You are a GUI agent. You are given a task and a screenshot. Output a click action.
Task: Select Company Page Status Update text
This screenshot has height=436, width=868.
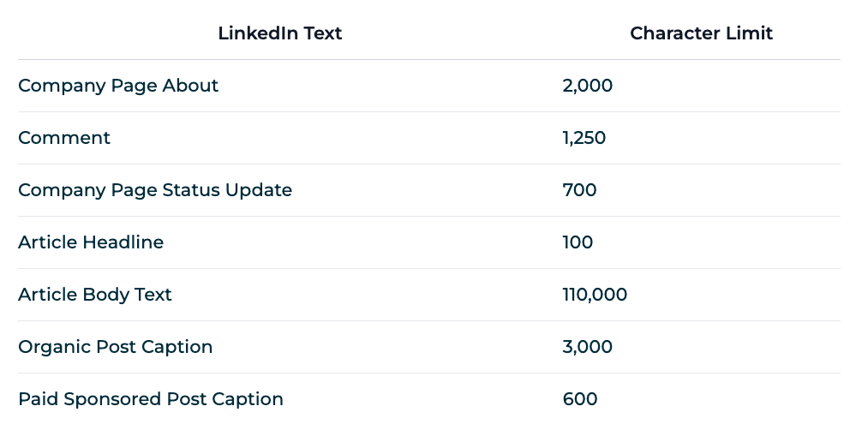point(155,190)
